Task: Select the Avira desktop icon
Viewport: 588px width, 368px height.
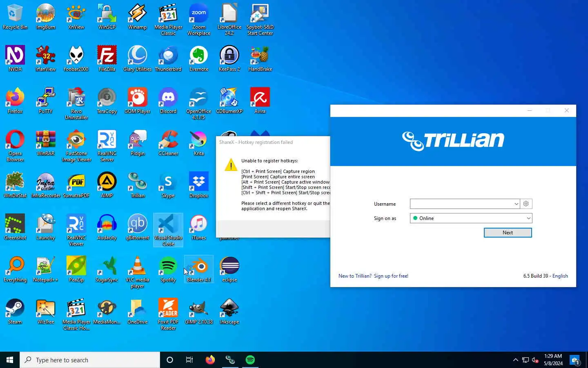Action: [260, 101]
